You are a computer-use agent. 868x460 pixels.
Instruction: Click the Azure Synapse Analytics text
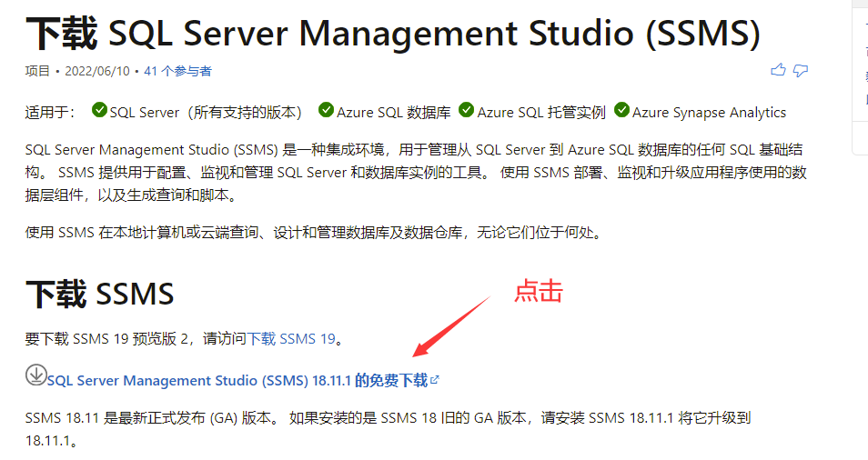pos(709,113)
